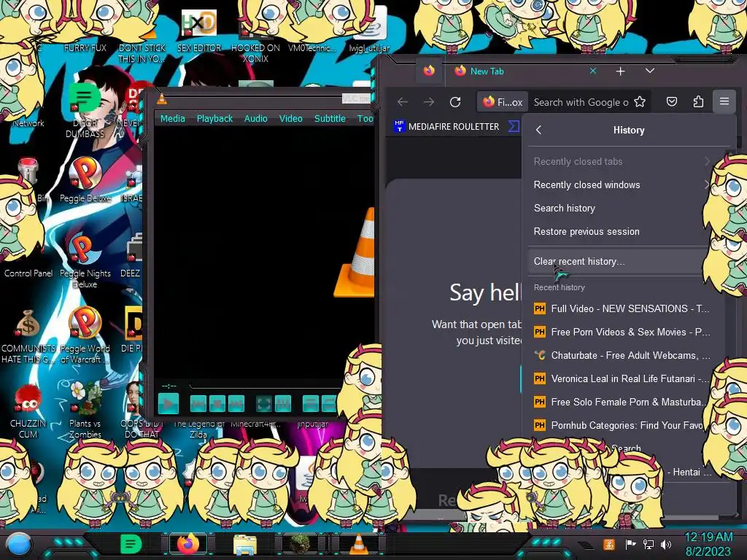The width and height of the screenshot is (747, 560).
Task: Expand Recently closed windows
Action: 622,184
